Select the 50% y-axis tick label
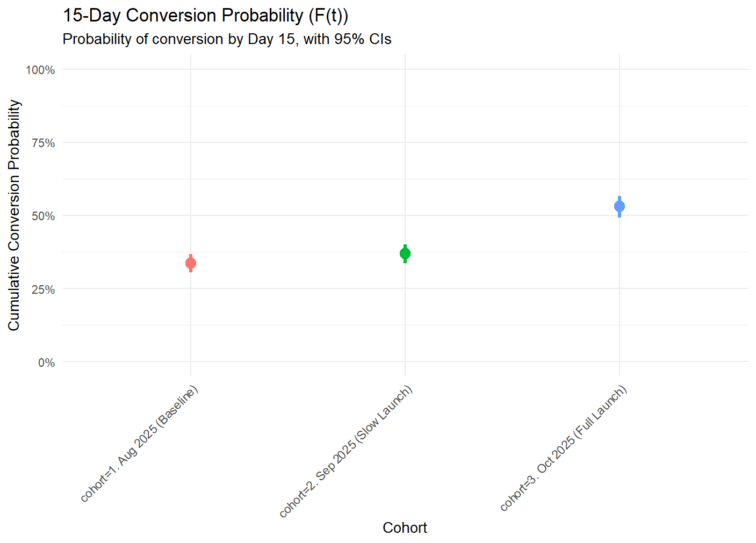The height and width of the screenshot is (543, 756). tap(43, 216)
